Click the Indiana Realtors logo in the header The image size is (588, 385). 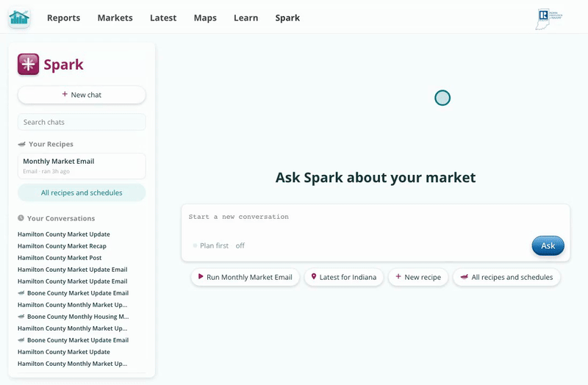pyautogui.click(x=548, y=19)
